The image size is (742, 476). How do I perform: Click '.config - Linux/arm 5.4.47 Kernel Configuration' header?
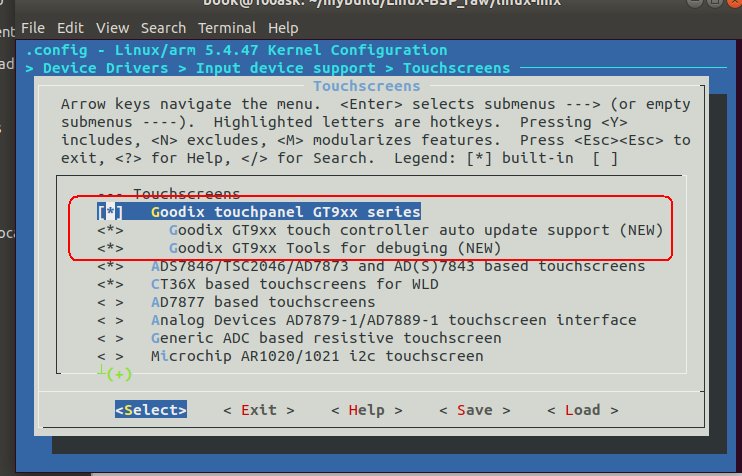236,50
